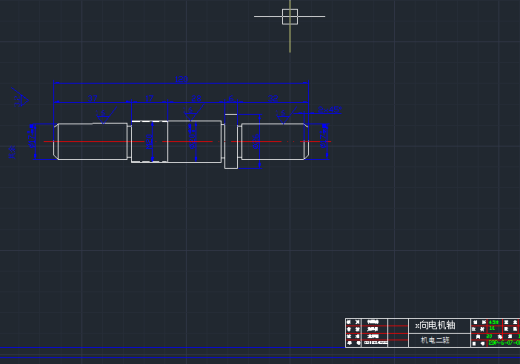Viewport: 520px width, 364px height.
Task: Select the tall collar flange outline
Action: pyautogui.click(x=231, y=141)
